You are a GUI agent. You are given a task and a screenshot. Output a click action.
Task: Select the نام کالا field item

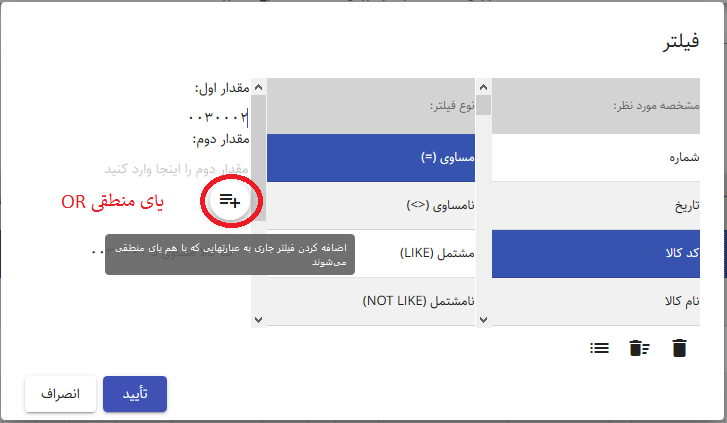click(x=596, y=301)
